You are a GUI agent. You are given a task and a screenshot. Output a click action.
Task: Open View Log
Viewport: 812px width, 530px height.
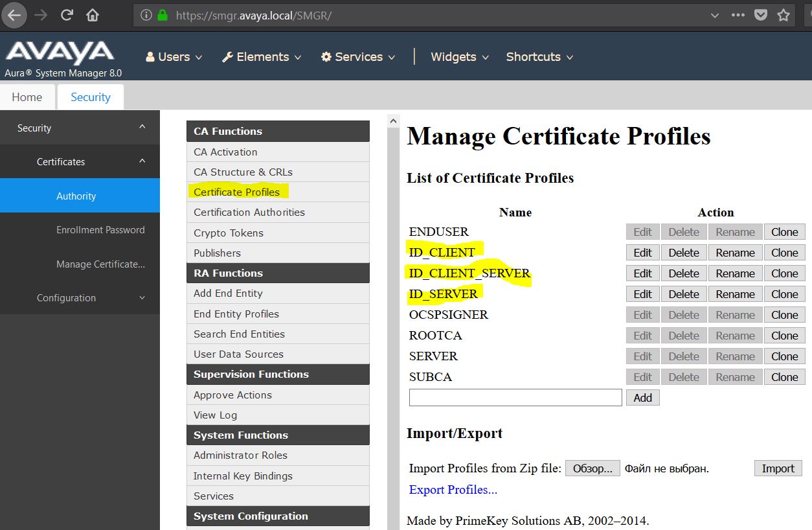tap(278, 415)
